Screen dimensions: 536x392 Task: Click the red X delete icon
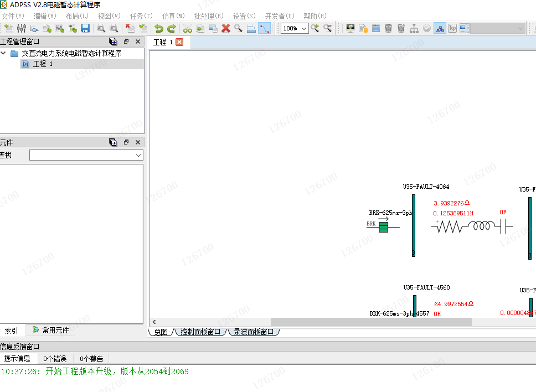[226, 28]
